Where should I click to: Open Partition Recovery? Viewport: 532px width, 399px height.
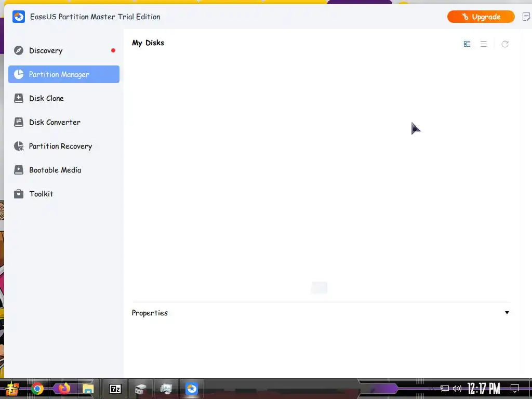64,146
